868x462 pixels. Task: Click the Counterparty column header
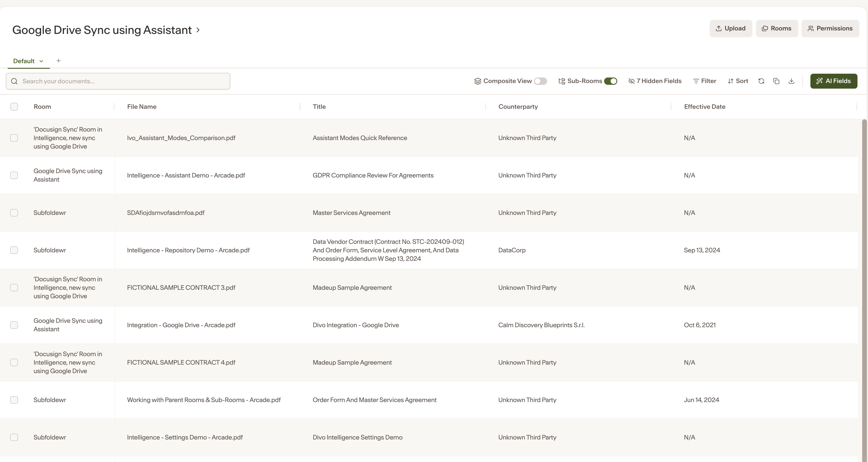pos(518,106)
